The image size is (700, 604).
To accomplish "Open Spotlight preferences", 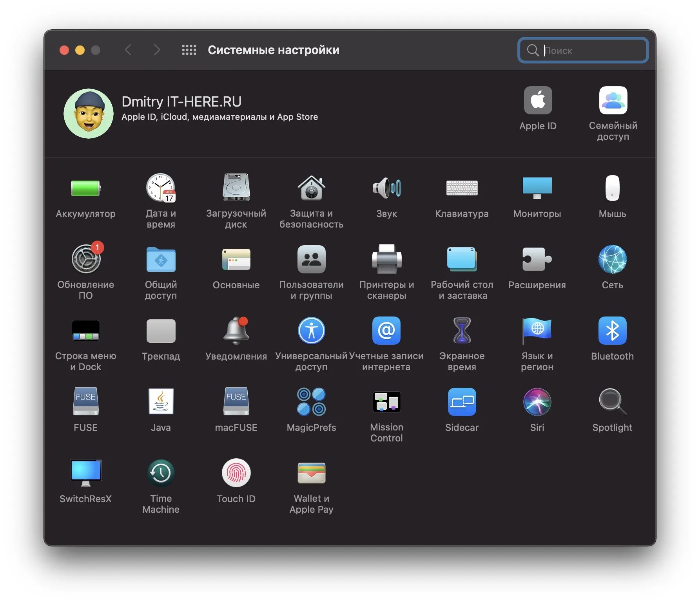I will point(612,402).
